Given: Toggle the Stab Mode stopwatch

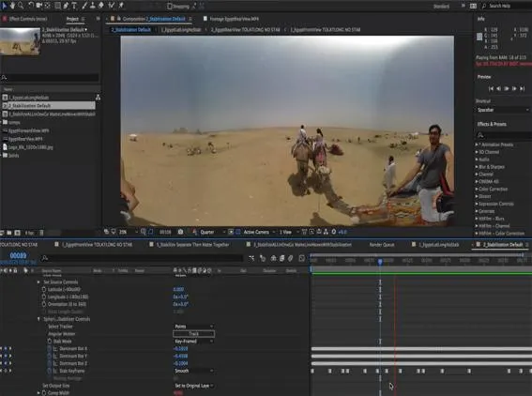Looking at the screenshot, I should pos(50,342).
